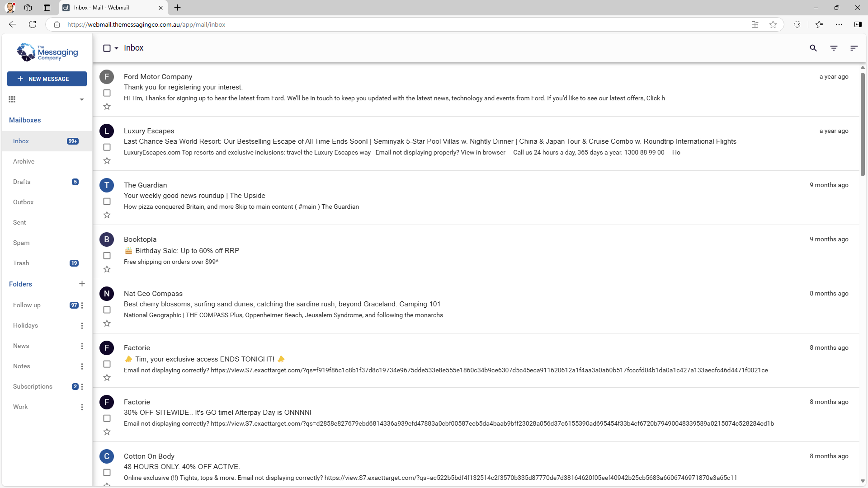Click the Cotton On Body avatar C
Viewport: 868px width, 488px height.
click(x=107, y=456)
